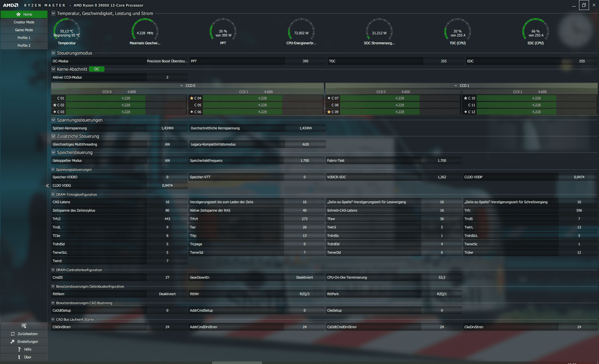Click Zurücksetzen to reset values
Image resolution: width=599 pixels, height=364 pixels.
click(24, 334)
